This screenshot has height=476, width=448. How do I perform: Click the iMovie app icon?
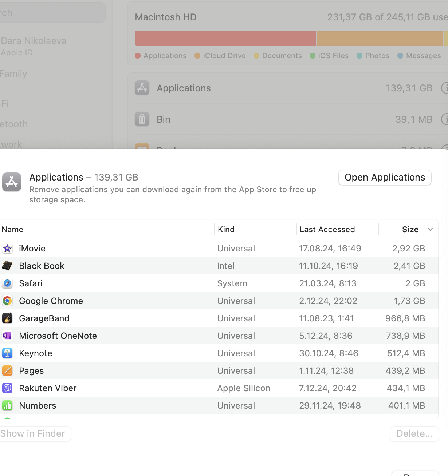[x=7, y=249]
